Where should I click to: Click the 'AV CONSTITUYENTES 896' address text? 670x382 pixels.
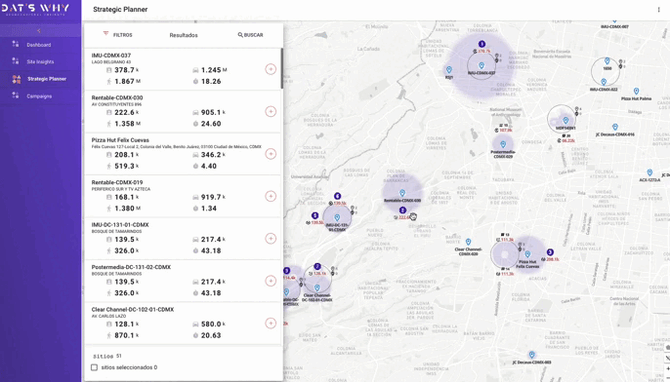[x=117, y=104]
